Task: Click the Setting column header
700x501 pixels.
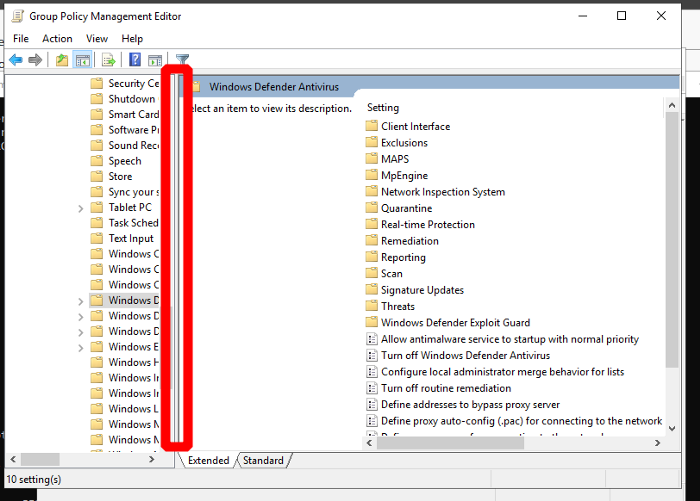Action: tap(383, 108)
